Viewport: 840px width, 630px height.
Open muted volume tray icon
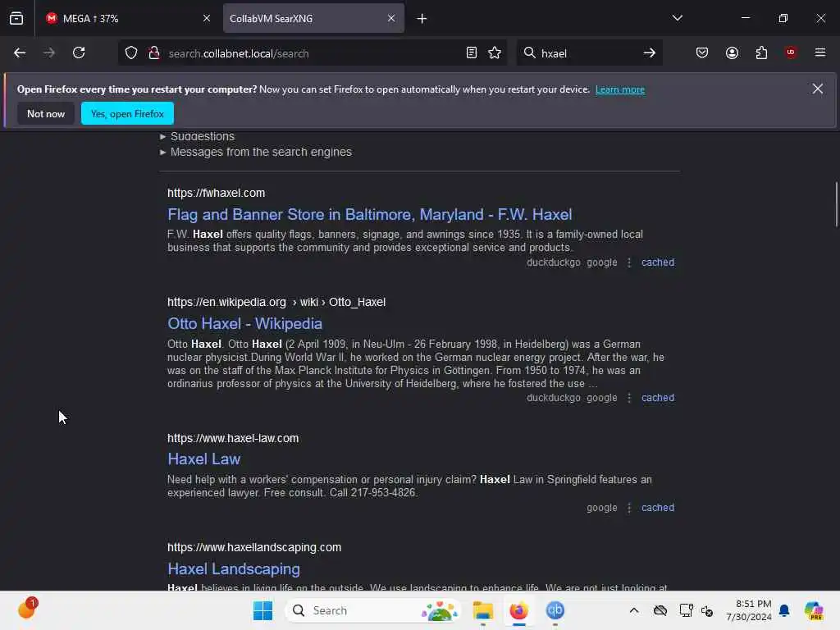[x=707, y=610]
